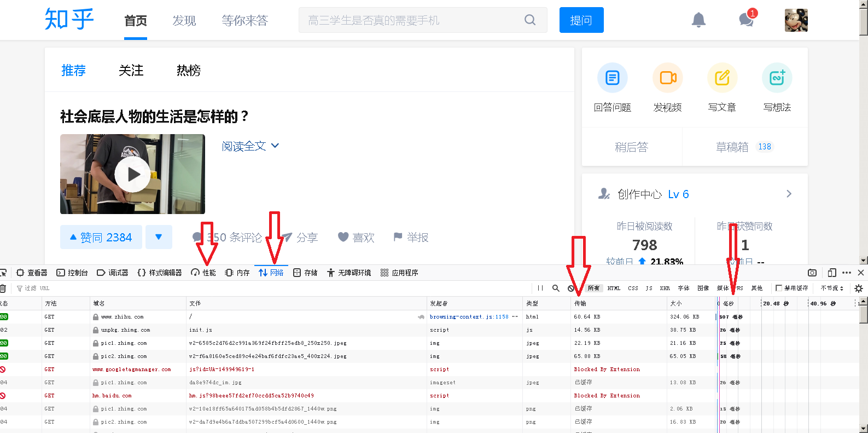
Task: Take screenshot with devtools camera icon
Action: tap(812, 273)
